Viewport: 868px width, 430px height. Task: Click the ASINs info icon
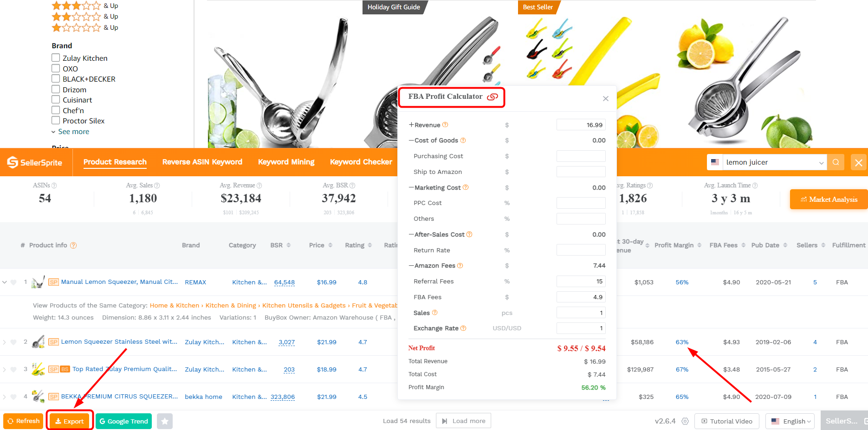pos(54,186)
